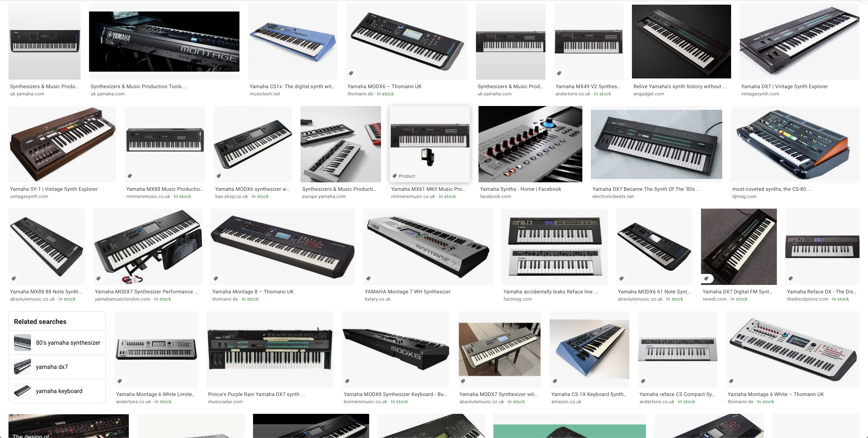
Task: Open Relive Yamaha's synth history engadget result
Action: pos(681,42)
